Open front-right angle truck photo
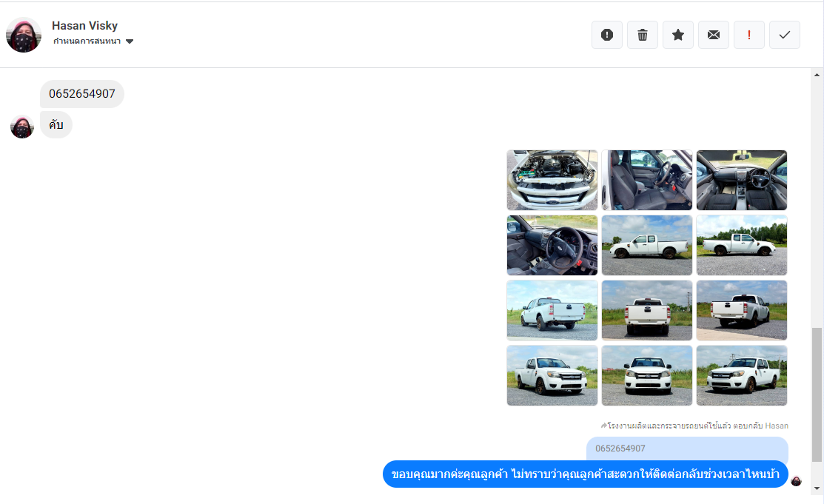 click(552, 375)
